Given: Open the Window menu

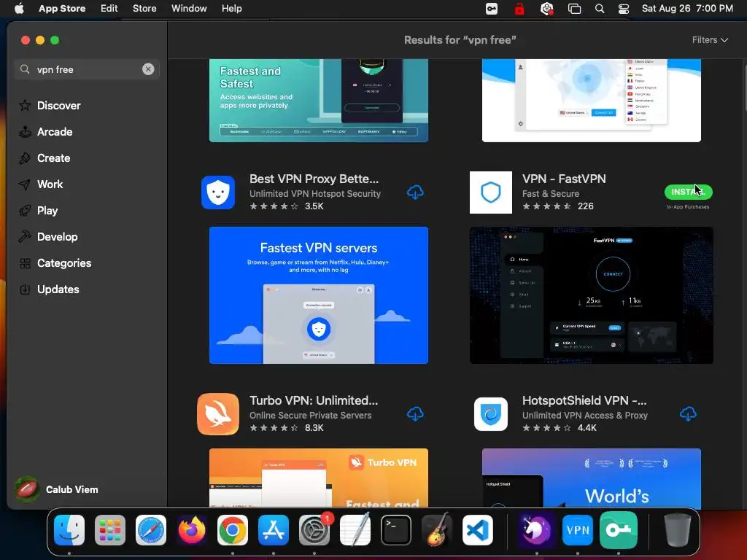Looking at the screenshot, I should click(189, 9).
